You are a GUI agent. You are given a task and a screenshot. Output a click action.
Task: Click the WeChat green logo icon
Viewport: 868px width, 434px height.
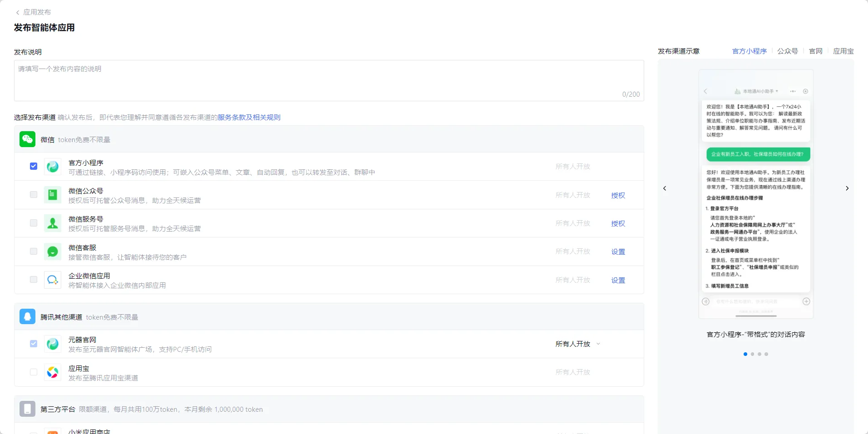pyautogui.click(x=27, y=139)
